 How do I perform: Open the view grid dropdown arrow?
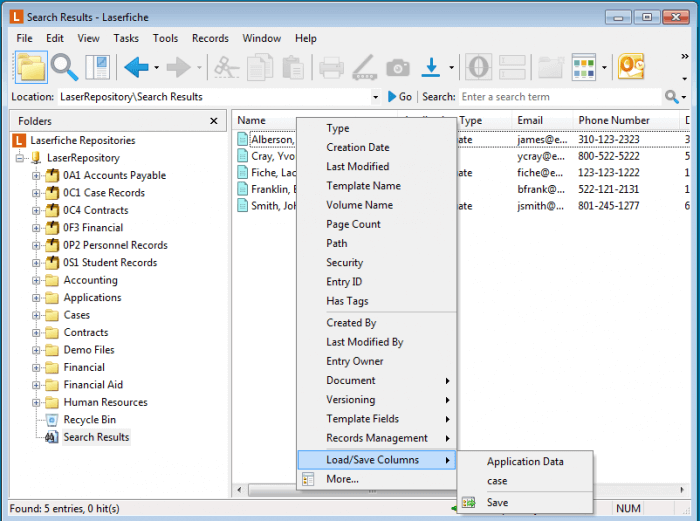(604, 68)
